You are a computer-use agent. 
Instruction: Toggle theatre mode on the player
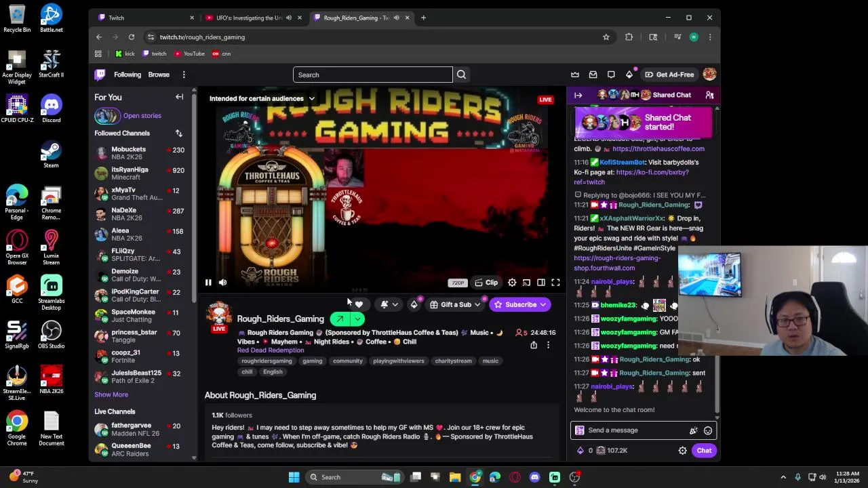click(541, 283)
